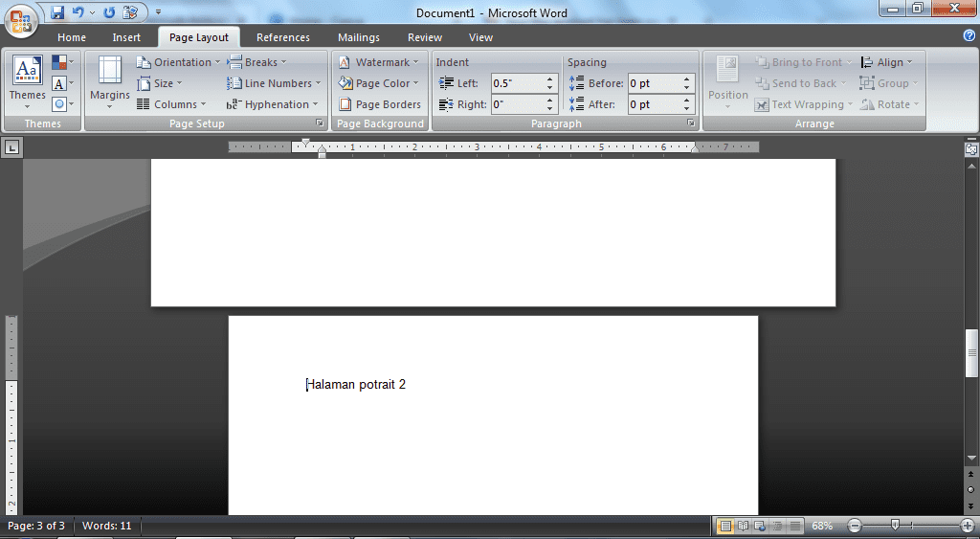Click the Words: 11 count
The width and height of the screenshot is (980, 539).
[x=107, y=526]
